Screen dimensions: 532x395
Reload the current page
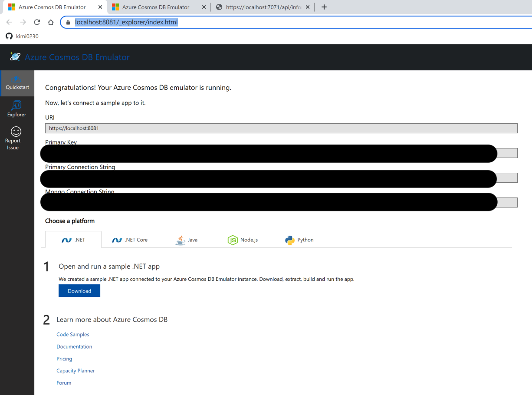37,22
